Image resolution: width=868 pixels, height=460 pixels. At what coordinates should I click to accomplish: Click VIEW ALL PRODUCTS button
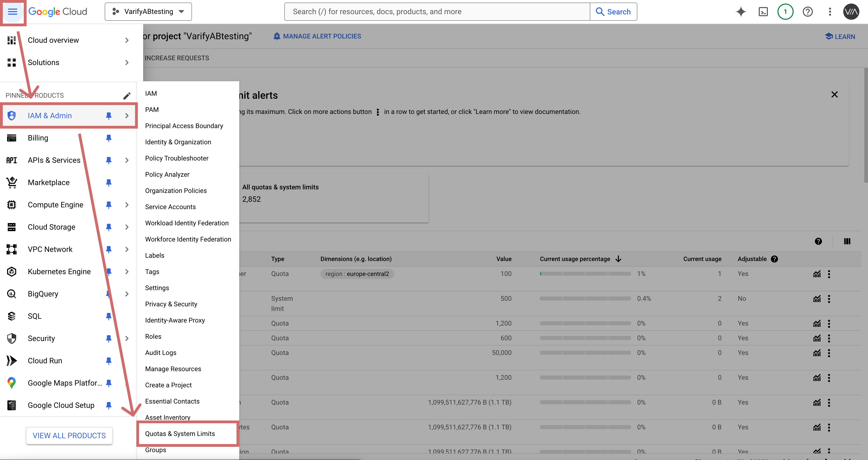coord(69,435)
